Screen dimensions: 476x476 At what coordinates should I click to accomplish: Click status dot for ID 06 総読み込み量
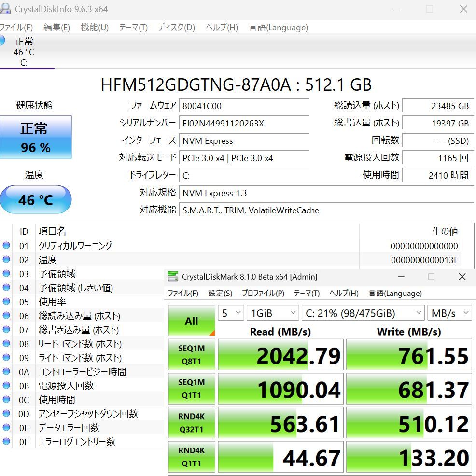[x=6, y=315]
